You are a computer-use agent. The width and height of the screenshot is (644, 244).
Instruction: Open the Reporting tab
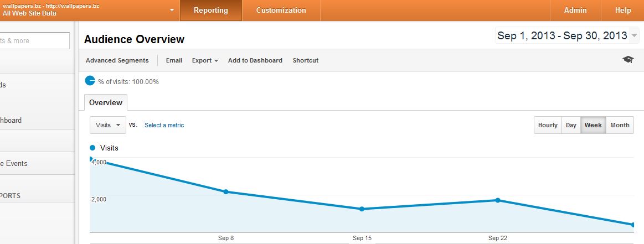click(210, 11)
